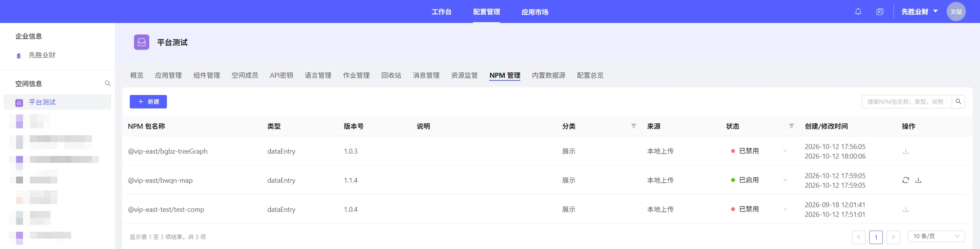This screenshot has height=249, width=980.
Task: Switch to the 应用管理 tab
Action: tap(168, 75)
